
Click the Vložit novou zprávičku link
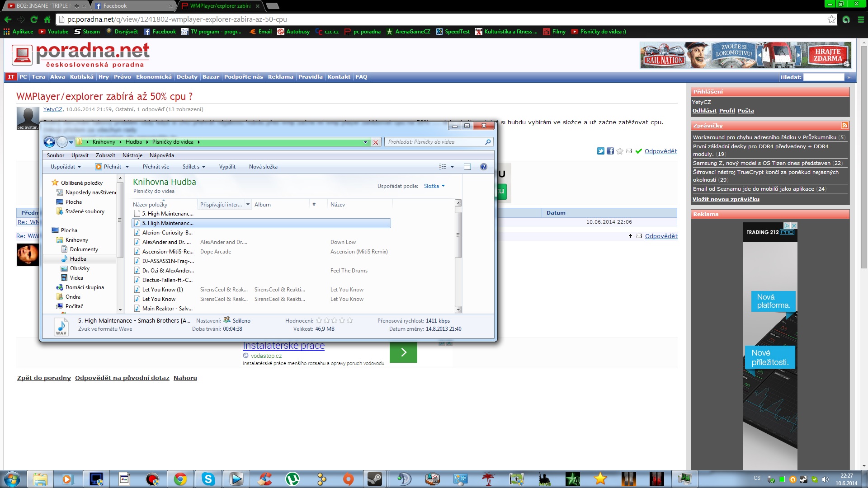point(726,199)
